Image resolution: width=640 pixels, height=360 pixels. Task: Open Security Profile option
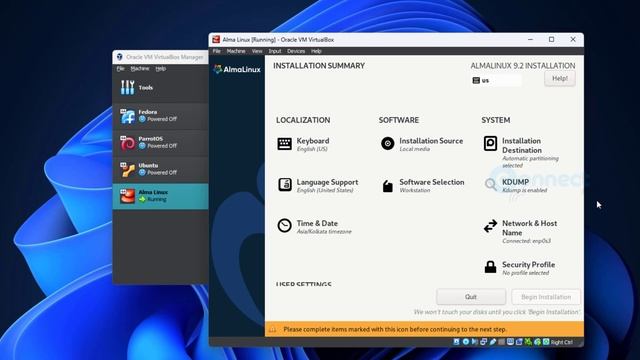click(x=519, y=268)
